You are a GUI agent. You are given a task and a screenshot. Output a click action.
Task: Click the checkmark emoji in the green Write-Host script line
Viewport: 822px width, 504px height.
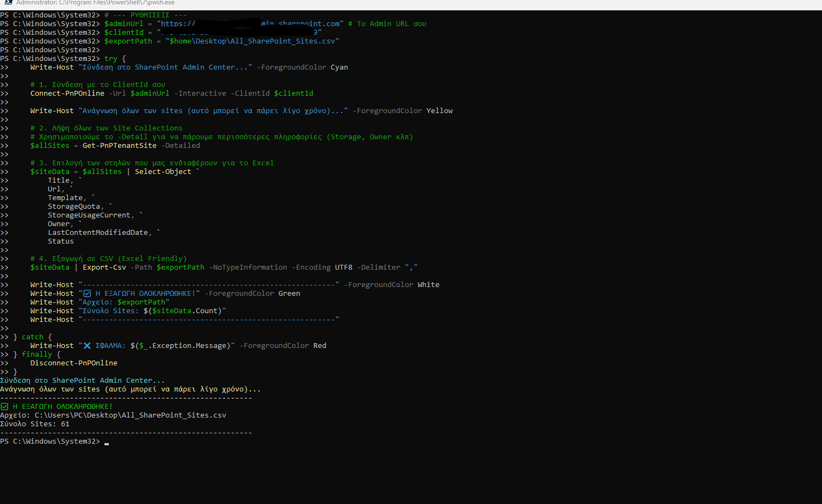87,294
